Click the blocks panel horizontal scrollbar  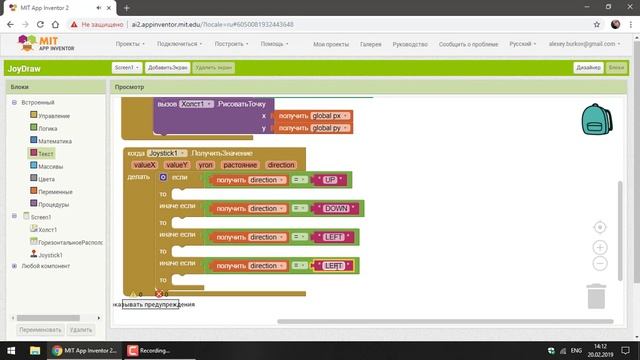[x=48, y=318]
